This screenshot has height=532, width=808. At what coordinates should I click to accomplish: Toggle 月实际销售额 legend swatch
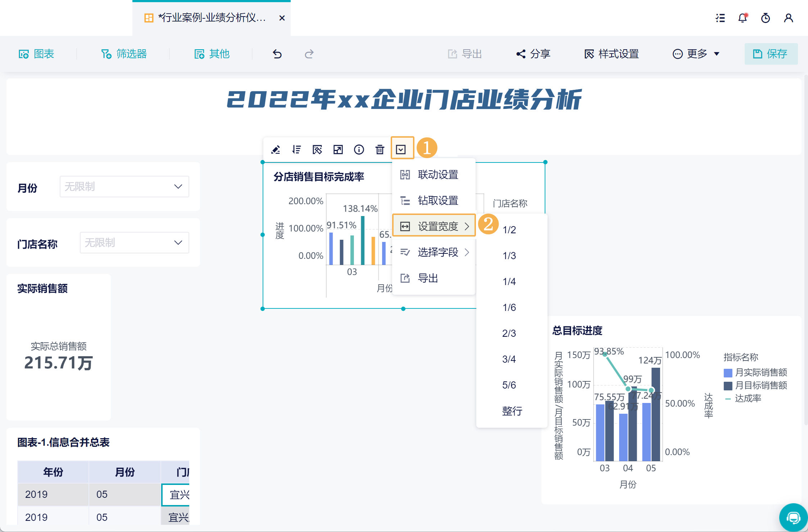click(728, 373)
